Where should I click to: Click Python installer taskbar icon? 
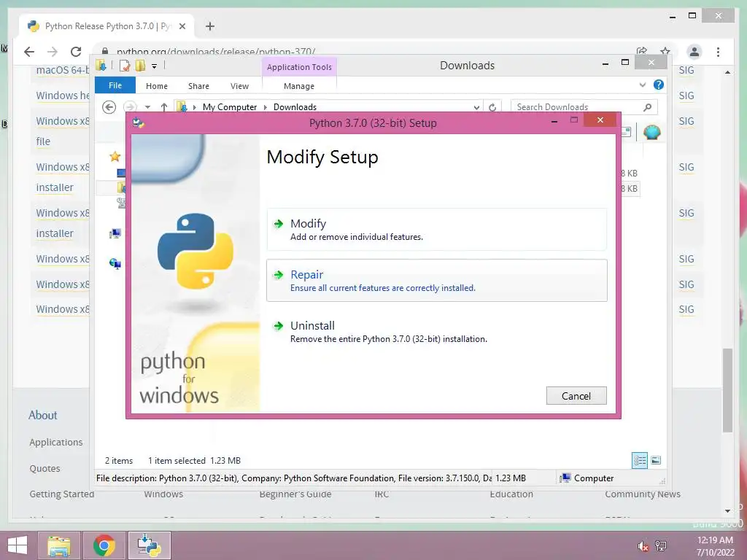(x=149, y=545)
